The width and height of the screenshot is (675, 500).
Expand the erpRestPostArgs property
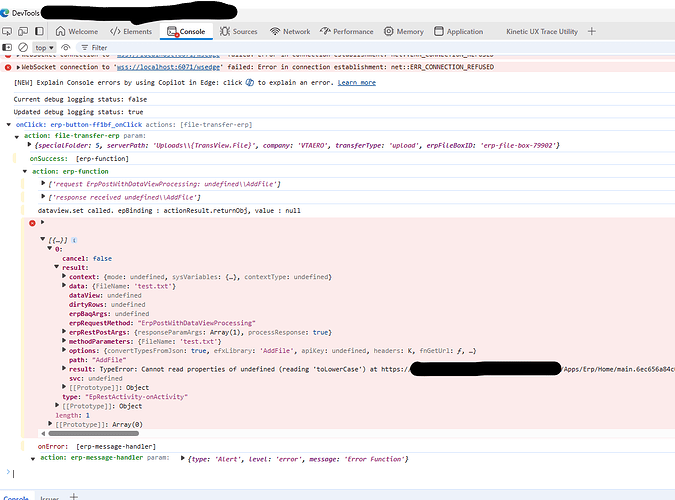(x=64, y=332)
